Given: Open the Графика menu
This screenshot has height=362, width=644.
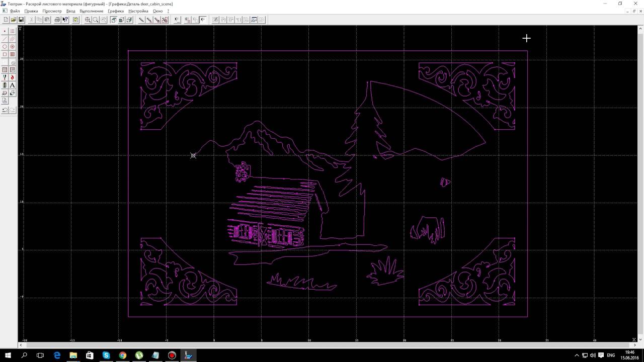Looking at the screenshot, I should click(116, 11).
